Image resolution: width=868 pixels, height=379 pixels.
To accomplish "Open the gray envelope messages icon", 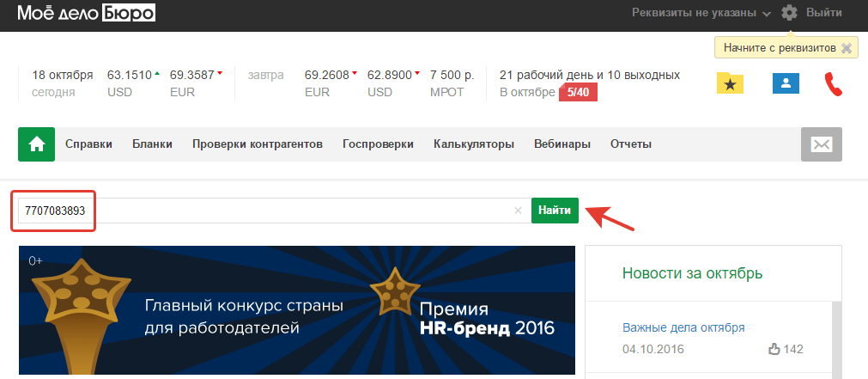I will (x=822, y=144).
